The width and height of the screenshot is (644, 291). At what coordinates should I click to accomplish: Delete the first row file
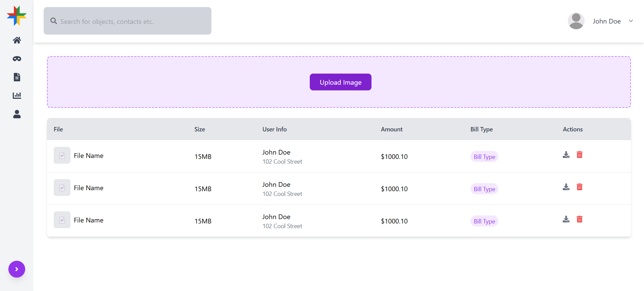coord(579,155)
